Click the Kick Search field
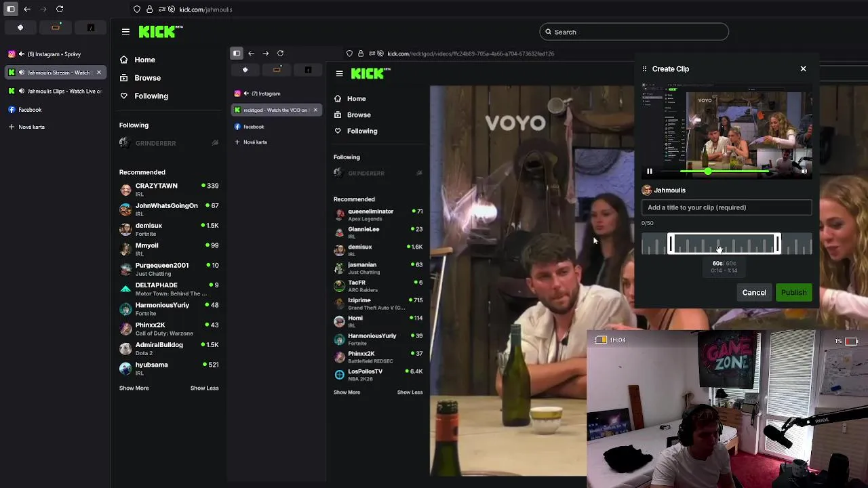This screenshot has width=868, height=488. pos(634,32)
